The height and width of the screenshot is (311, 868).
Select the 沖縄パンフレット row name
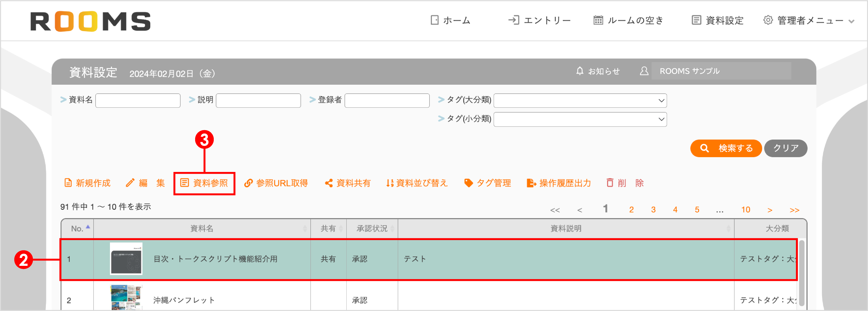click(184, 300)
